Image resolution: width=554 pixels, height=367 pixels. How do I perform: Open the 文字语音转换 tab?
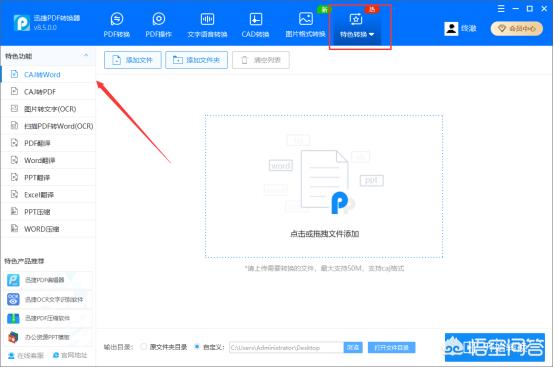point(207,25)
